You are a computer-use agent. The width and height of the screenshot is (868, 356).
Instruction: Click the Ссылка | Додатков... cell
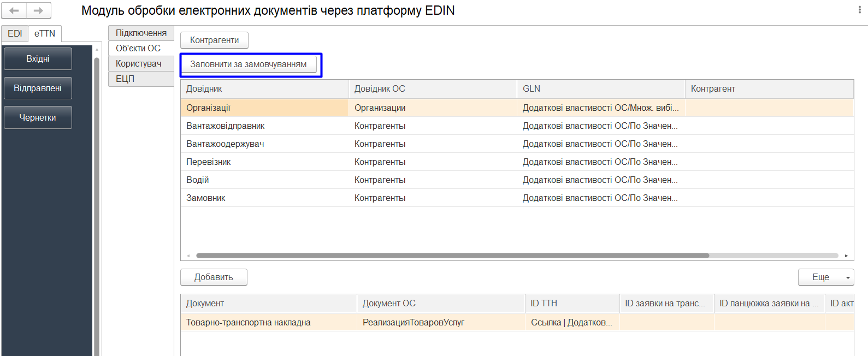(x=573, y=322)
